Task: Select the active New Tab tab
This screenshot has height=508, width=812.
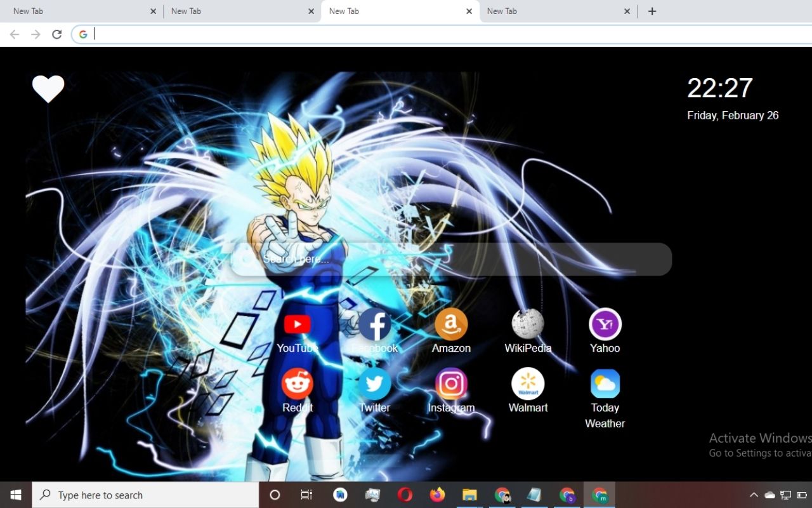Action: (x=400, y=11)
